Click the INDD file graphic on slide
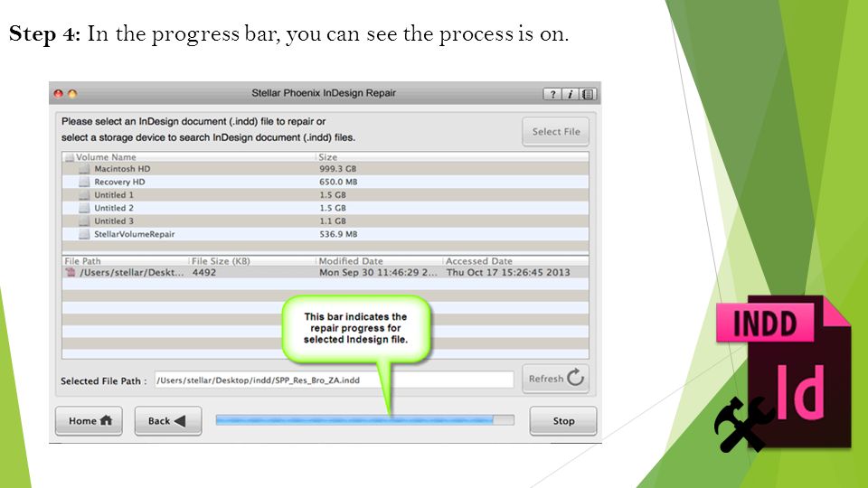 click(782, 373)
